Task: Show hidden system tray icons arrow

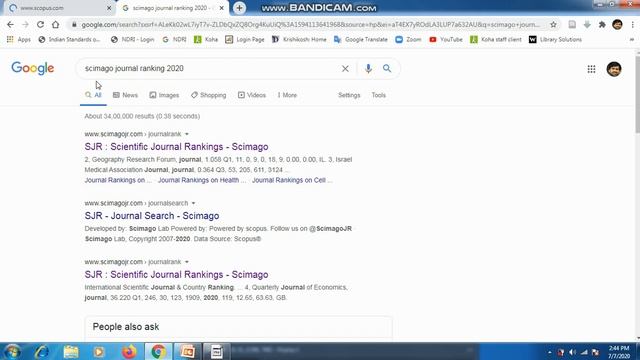Action: click(549, 352)
